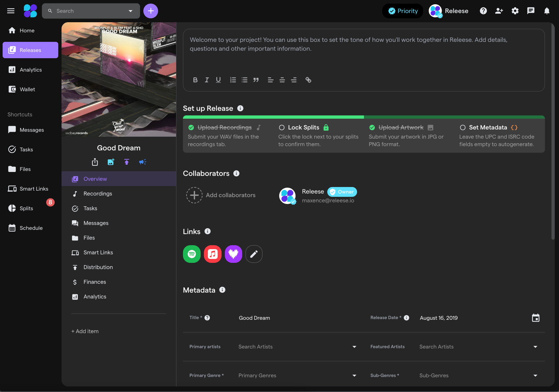Click the Metadata info icon
This screenshot has height=392, width=559.
pyautogui.click(x=222, y=290)
